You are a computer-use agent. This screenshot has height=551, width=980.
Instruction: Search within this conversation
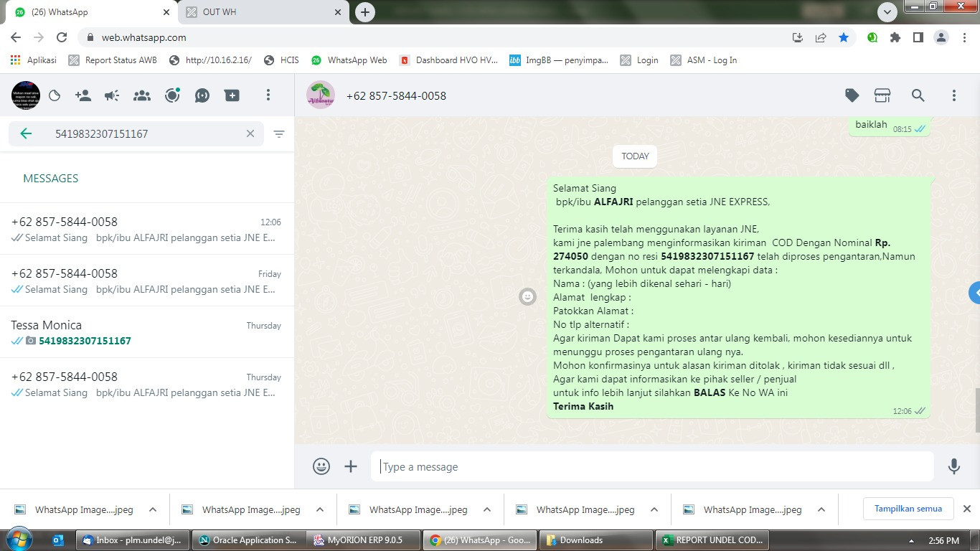point(918,95)
